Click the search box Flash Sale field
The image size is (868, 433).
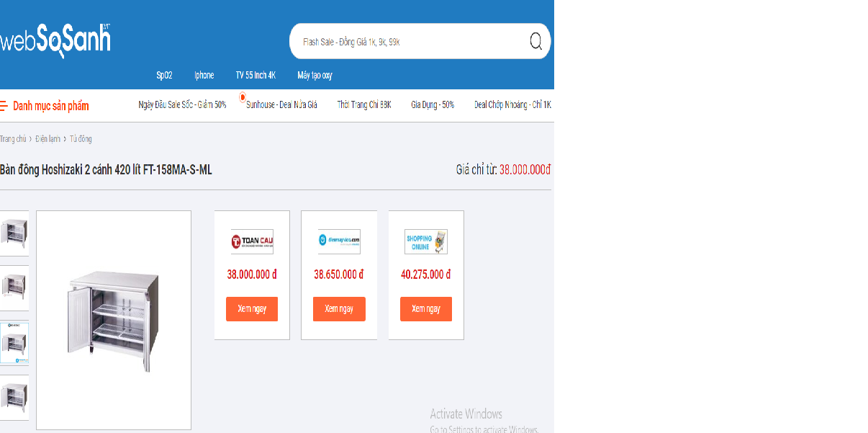click(410, 42)
